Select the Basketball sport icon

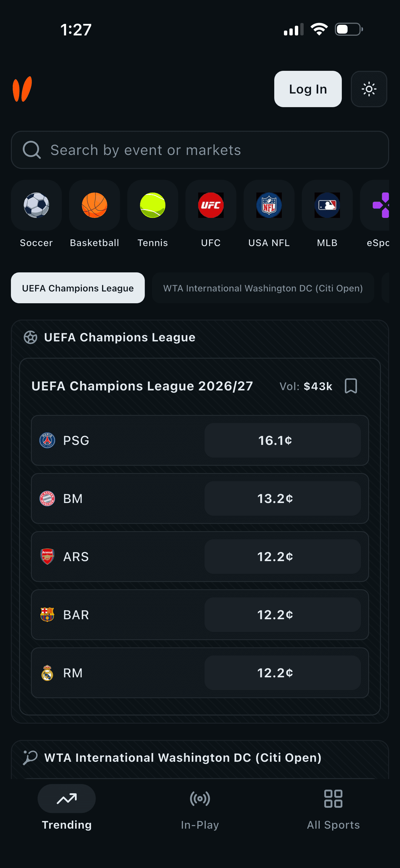95,205
